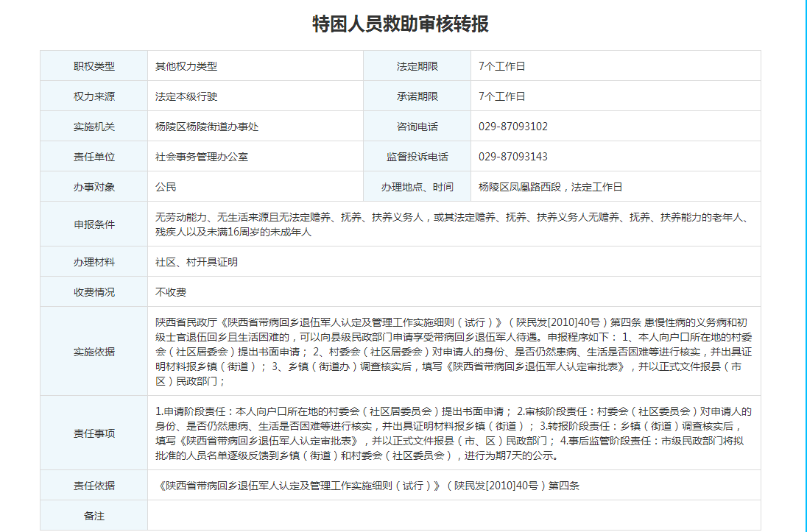Click 杨陵区杨陵街道办事处 in the 实施机关 row
807x532 pixels.
207,127
